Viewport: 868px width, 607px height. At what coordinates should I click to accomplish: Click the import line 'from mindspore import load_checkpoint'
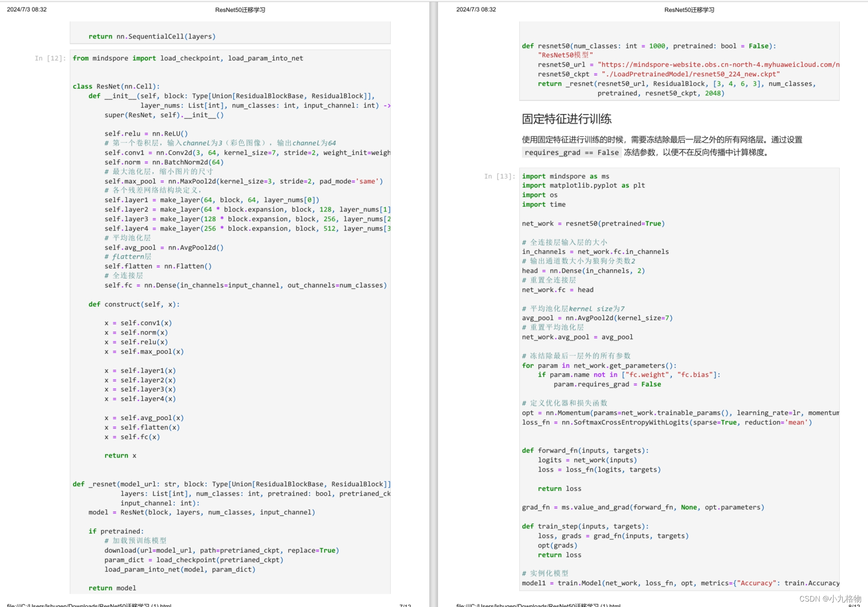188,58
